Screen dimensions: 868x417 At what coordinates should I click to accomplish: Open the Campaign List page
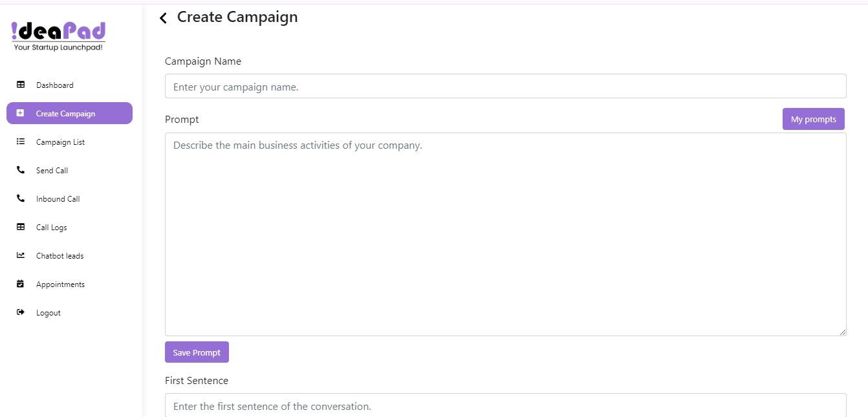click(60, 142)
